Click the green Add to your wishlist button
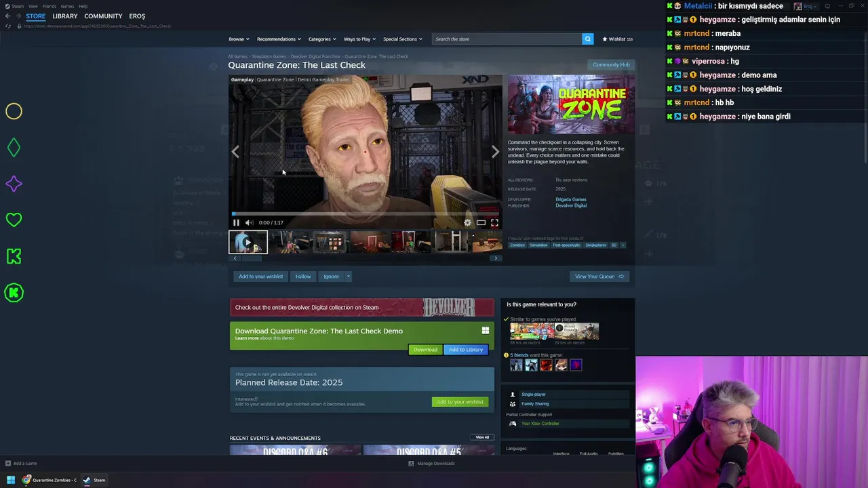 pyautogui.click(x=460, y=402)
